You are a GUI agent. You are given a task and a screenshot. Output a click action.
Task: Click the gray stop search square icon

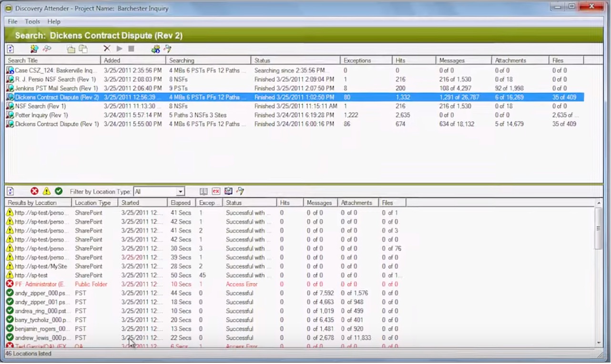pyautogui.click(x=131, y=49)
